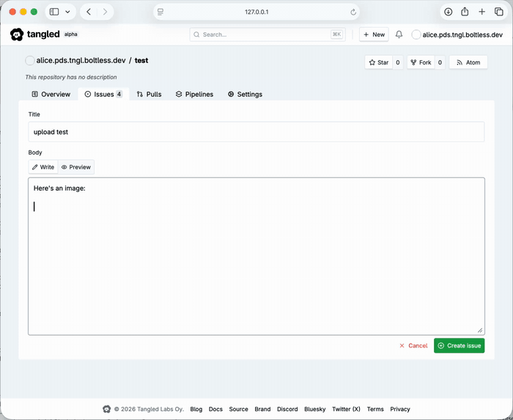Click the notifications bell icon

399,34
